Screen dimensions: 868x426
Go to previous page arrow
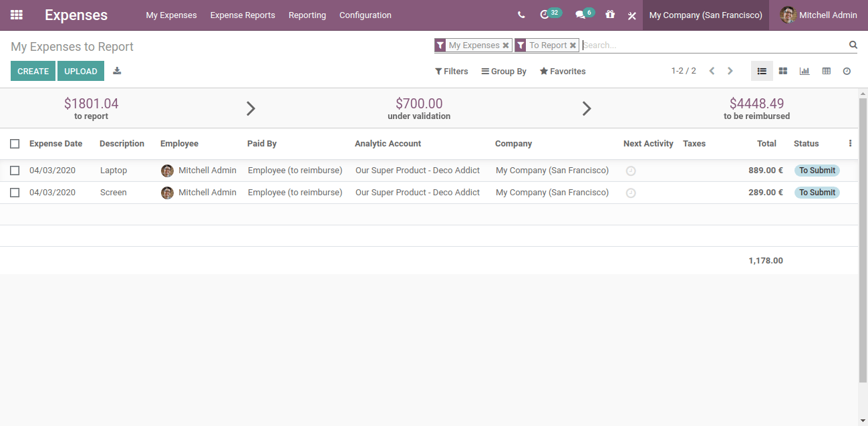tap(712, 71)
